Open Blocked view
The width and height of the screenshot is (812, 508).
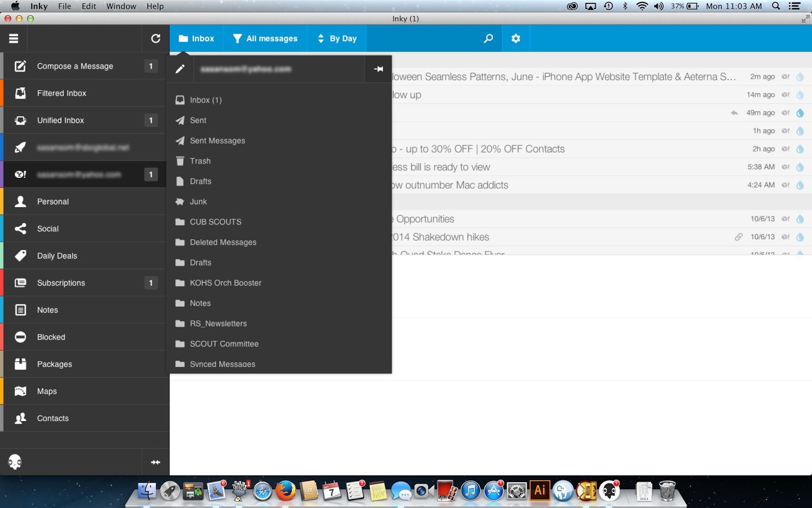coord(85,337)
